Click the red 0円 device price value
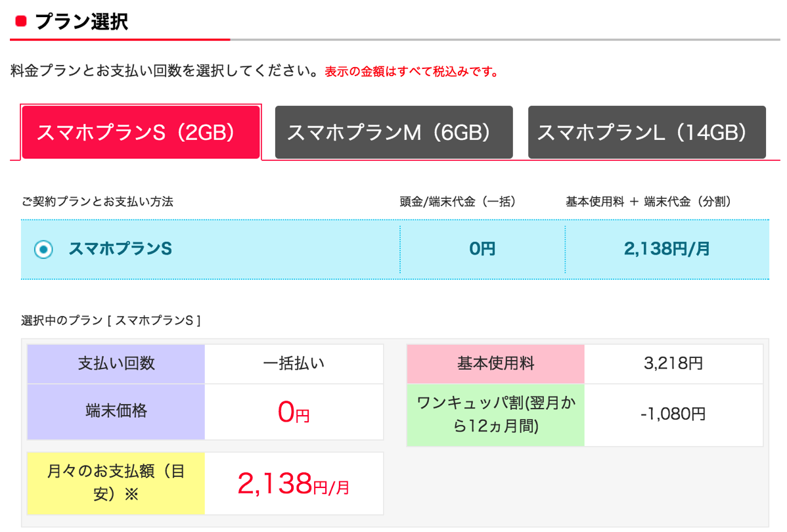 [x=294, y=413]
